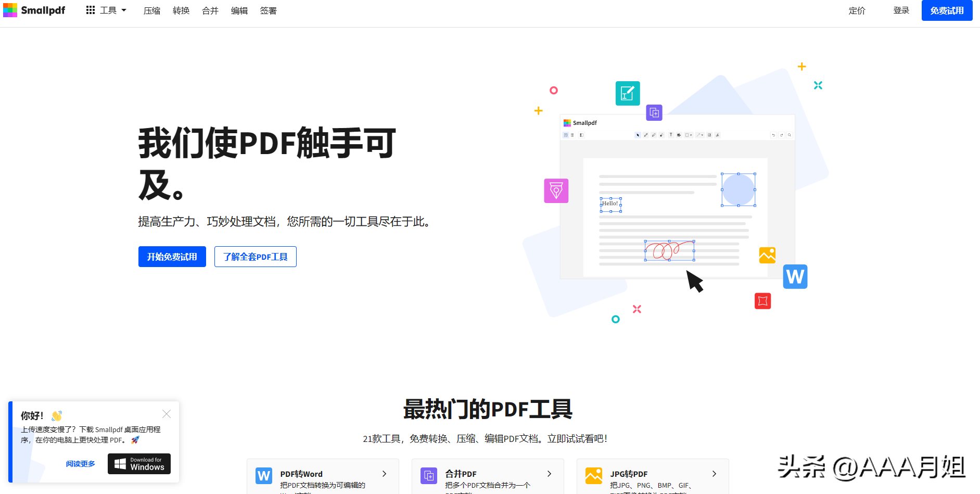Open the 签署 sign menu item
The width and height of the screenshot is (980, 494).
click(x=269, y=11)
